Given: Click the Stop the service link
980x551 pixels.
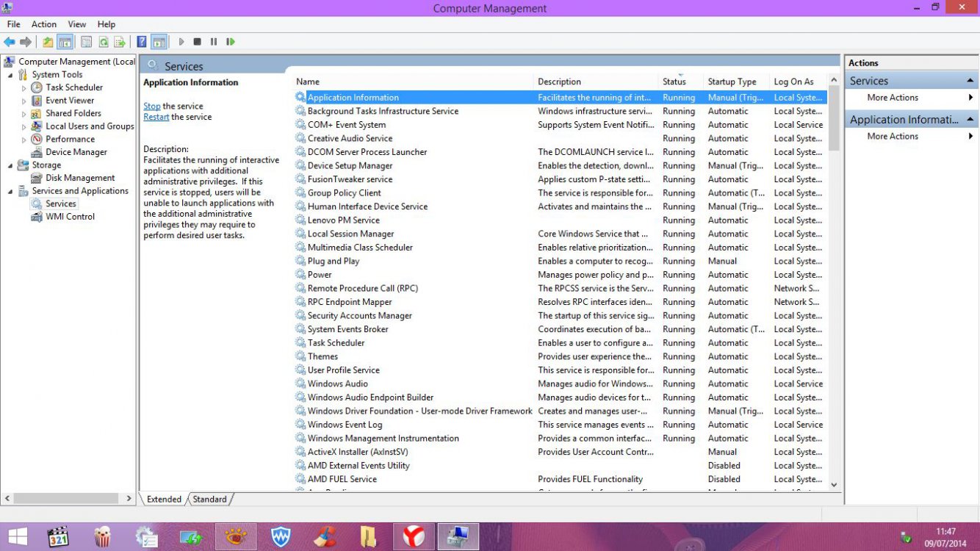Looking at the screenshot, I should pos(152,106).
